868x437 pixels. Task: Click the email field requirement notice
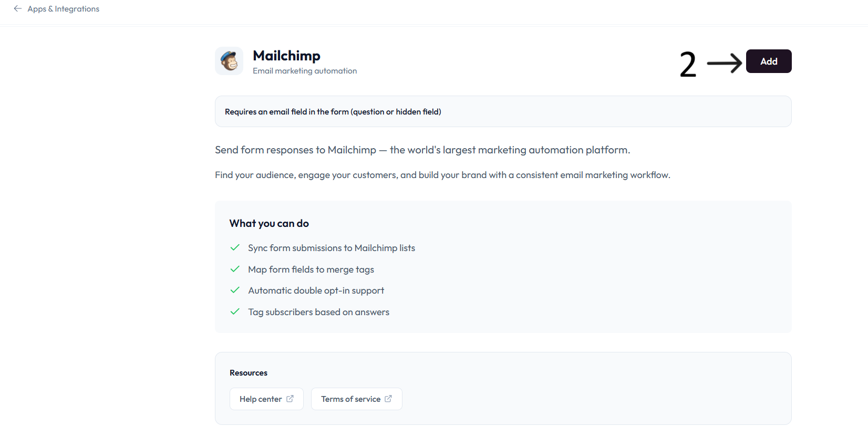tap(503, 111)
